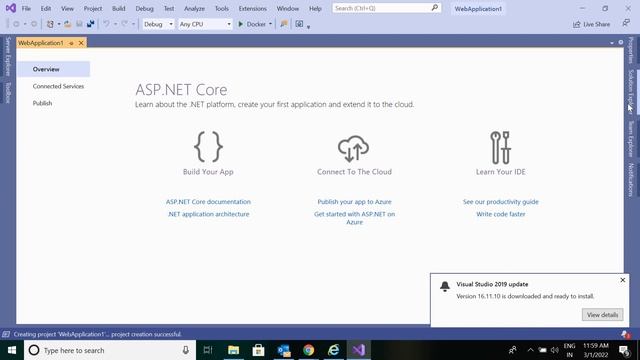
Task: Dismiss the Visual Studio 2019 update popup
Action: 622,280
